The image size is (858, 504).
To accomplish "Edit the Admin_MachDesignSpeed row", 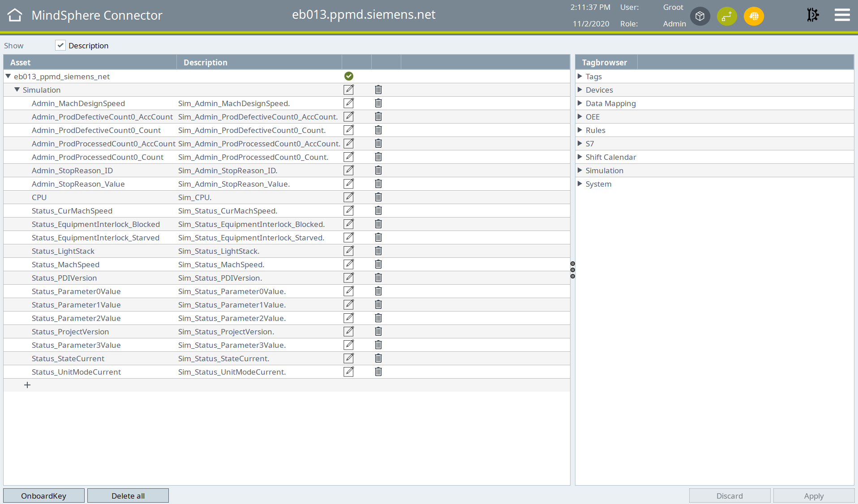I will (348, 103).
